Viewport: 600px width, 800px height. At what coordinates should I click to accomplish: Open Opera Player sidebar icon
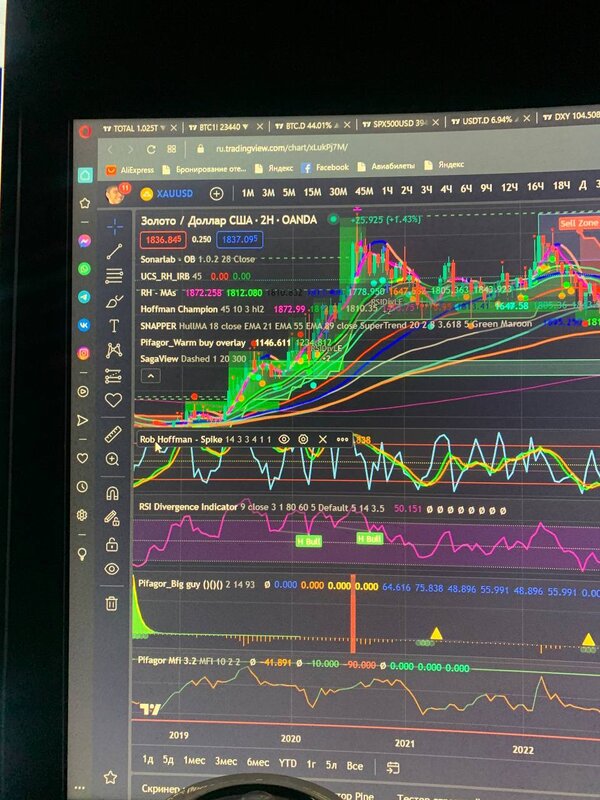pos(83,391)
